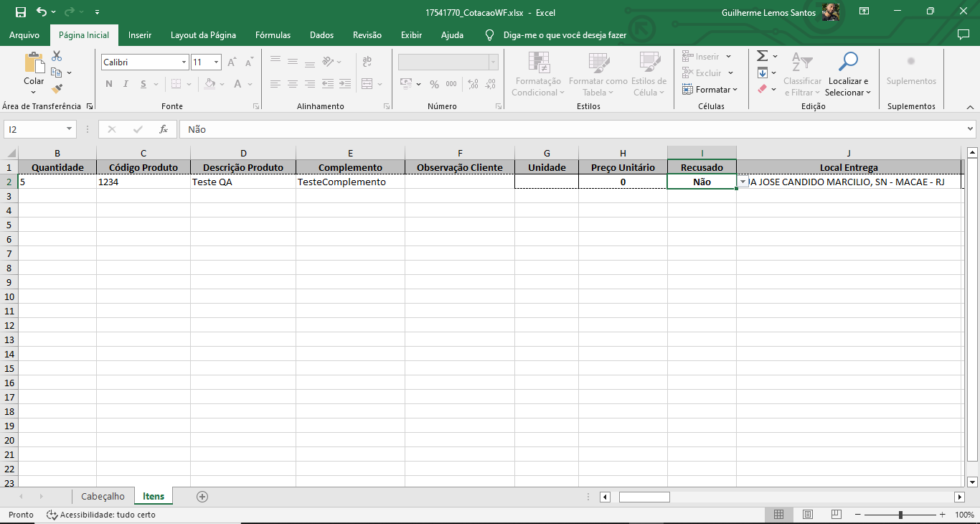The height and width of the screenshot is (524, 980).
Task: Click the Undo arrow icon
Action: (x=42, y=12)
